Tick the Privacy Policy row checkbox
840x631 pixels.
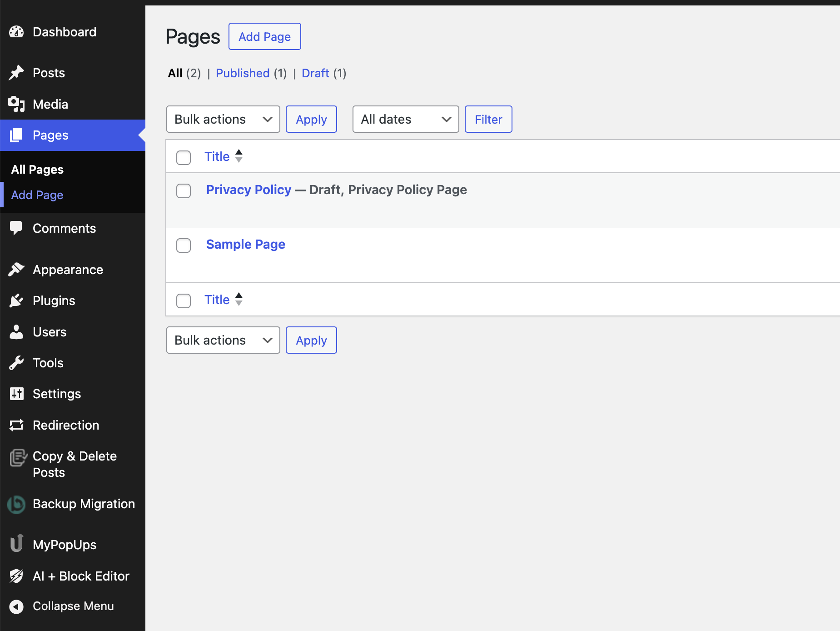[184, 191]
